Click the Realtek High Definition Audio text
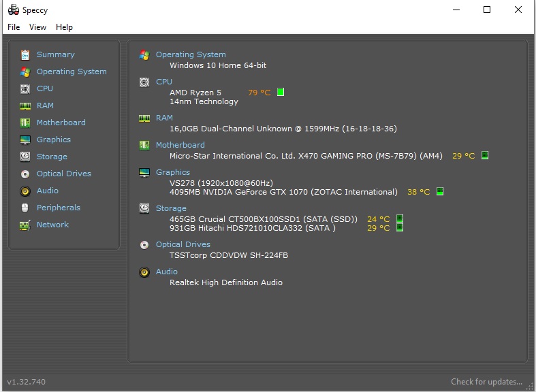Screen dimensions: 536x392 226,282
